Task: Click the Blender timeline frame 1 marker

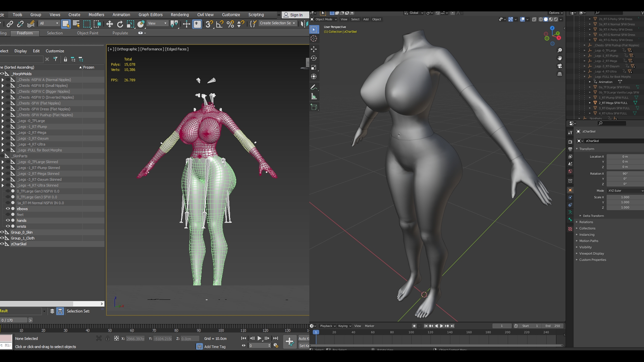Action: pos(316,333)
